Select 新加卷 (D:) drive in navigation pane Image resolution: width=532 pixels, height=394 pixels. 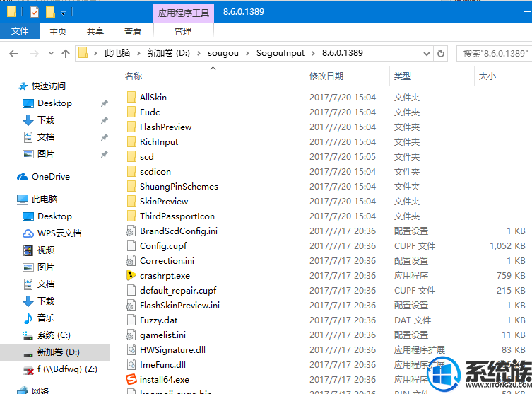(59, 352)
